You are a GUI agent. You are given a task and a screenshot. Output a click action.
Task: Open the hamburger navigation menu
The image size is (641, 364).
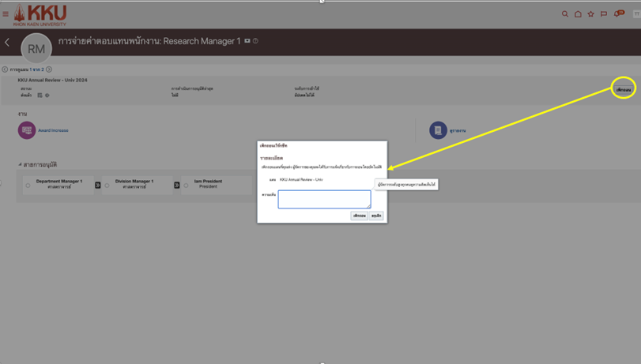[6, 13]
